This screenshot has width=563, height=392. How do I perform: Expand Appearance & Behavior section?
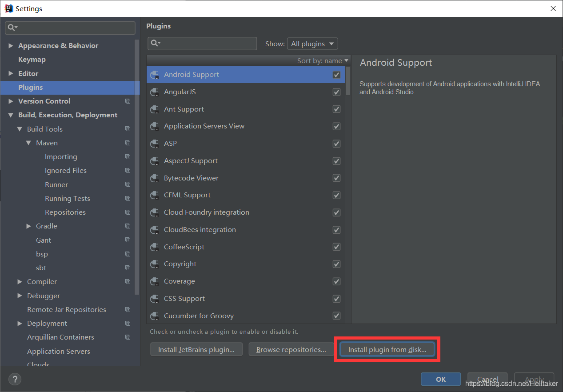(x=11, y=46)
